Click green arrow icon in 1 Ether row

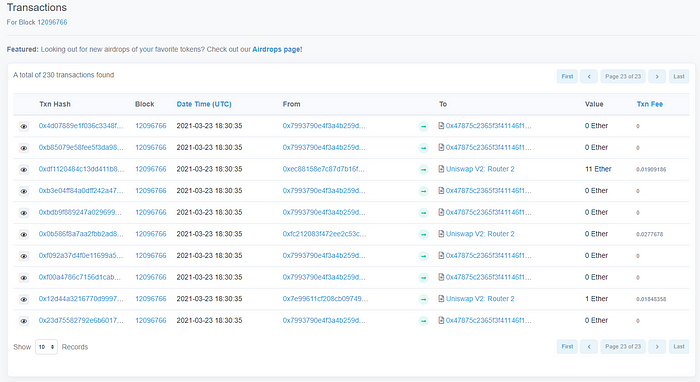click(423, 299)
